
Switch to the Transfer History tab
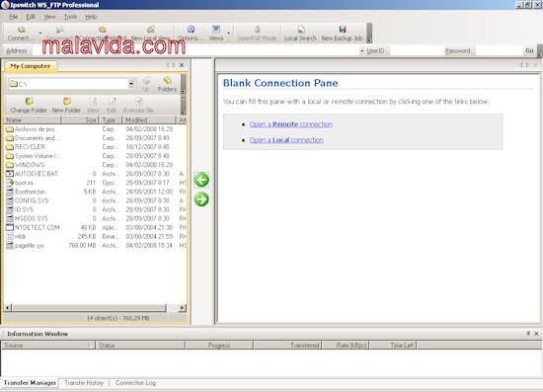84,383
